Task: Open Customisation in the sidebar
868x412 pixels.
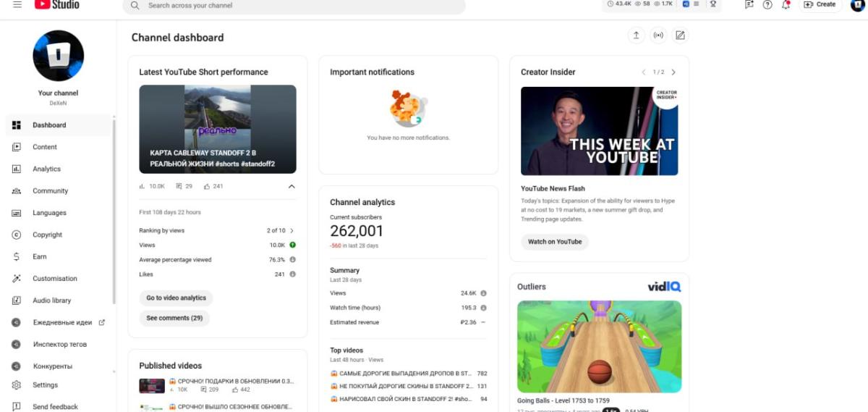Action: point(59,279)
